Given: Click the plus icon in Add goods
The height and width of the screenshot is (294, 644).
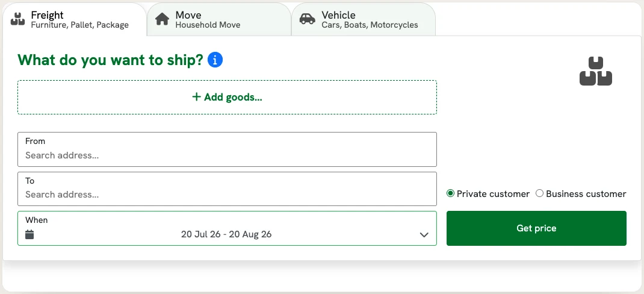Looking at the screenshot, I should point(196,96).
